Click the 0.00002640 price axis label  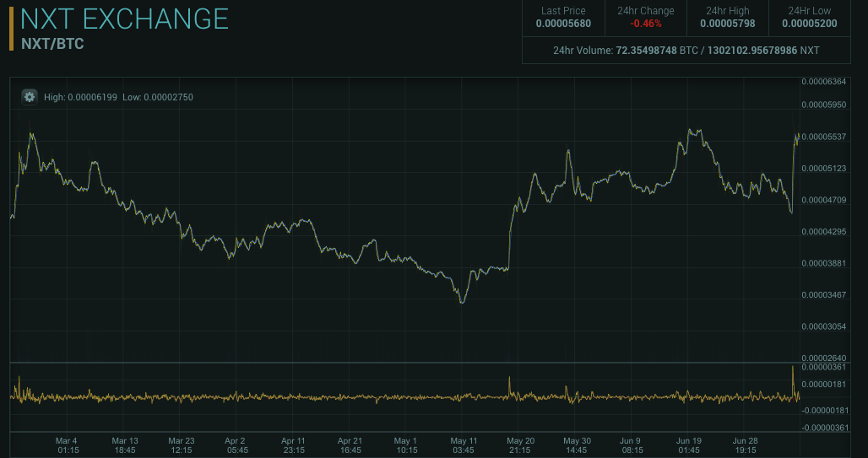tap(824, 358)
